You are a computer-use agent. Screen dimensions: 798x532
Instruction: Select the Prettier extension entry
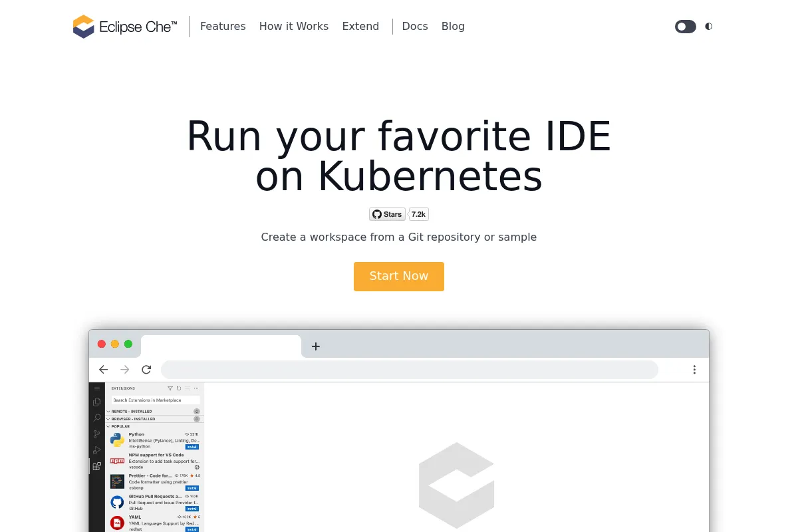[154, 482]
